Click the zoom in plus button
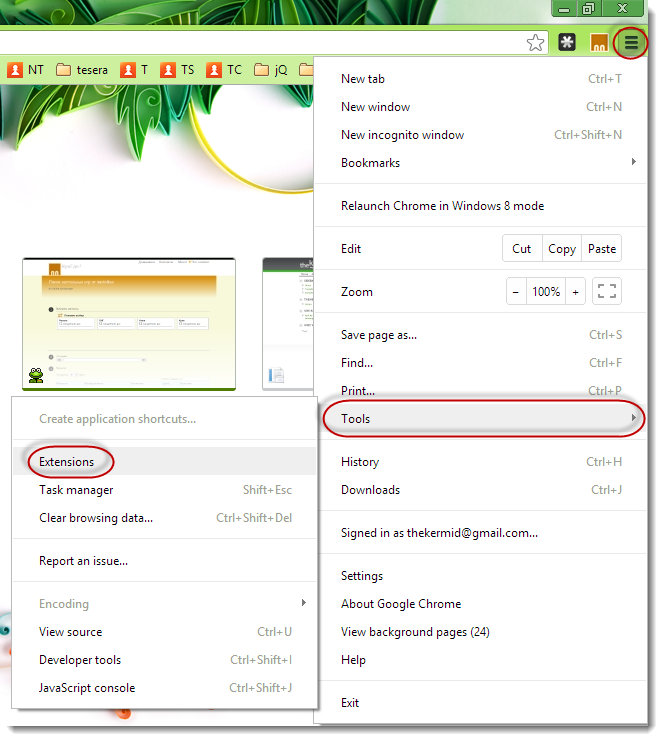 tap(576, 292)
